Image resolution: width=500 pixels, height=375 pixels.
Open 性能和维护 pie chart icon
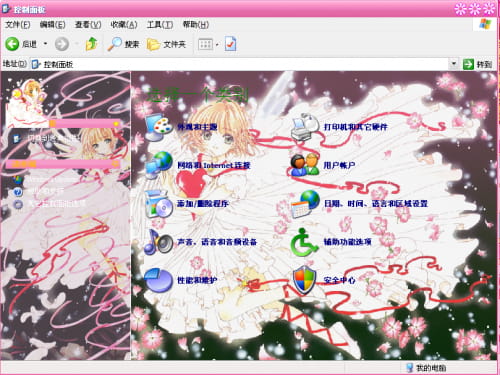point(159,280)
